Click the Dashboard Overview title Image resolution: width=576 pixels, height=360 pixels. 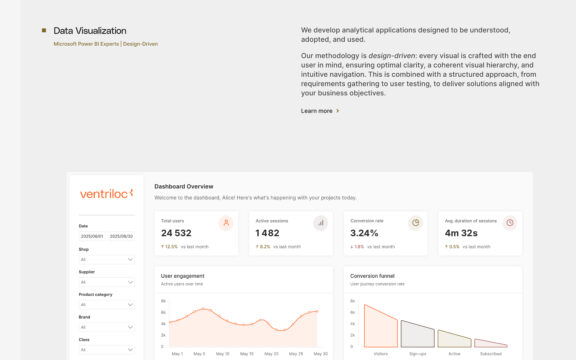[184, 186]
